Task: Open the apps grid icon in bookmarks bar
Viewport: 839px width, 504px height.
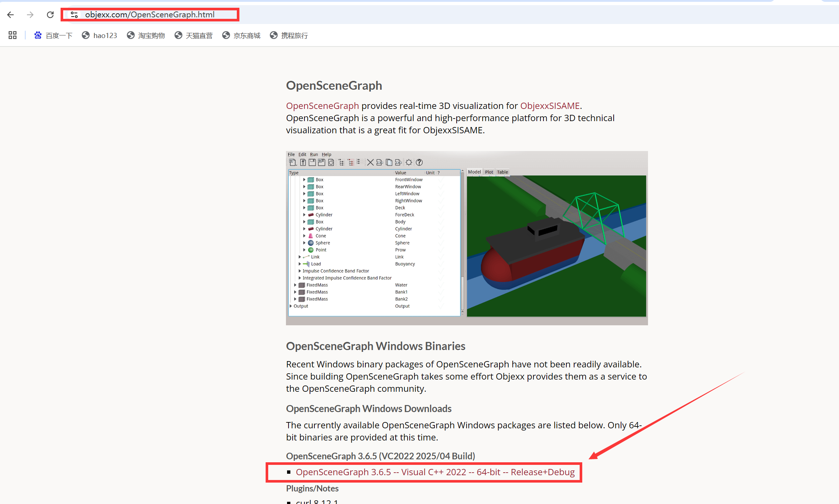Action: coord(13,35)
